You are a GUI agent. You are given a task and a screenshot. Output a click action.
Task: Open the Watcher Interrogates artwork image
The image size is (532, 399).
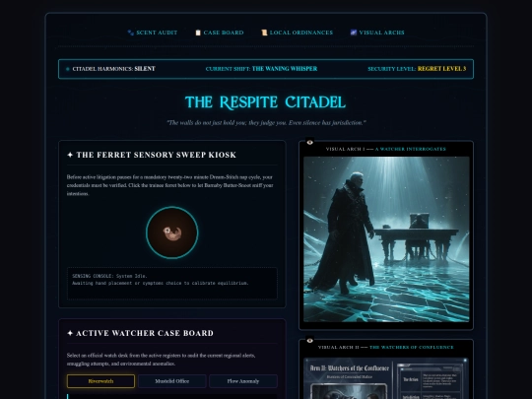click(x=386, y=239)
